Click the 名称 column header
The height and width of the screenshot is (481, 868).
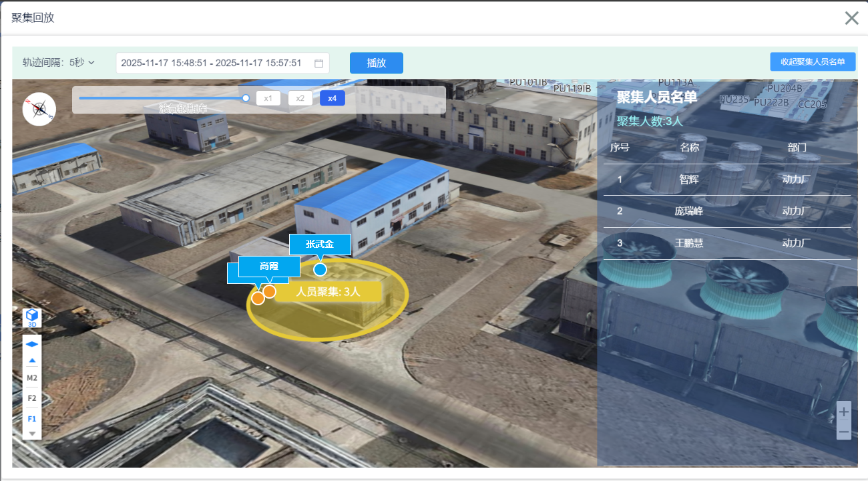(690, 147)
